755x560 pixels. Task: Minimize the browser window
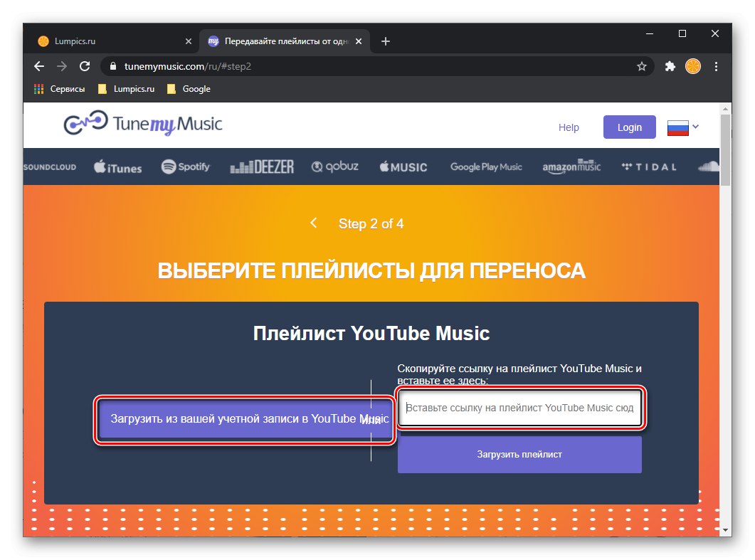tap(650, 33)
